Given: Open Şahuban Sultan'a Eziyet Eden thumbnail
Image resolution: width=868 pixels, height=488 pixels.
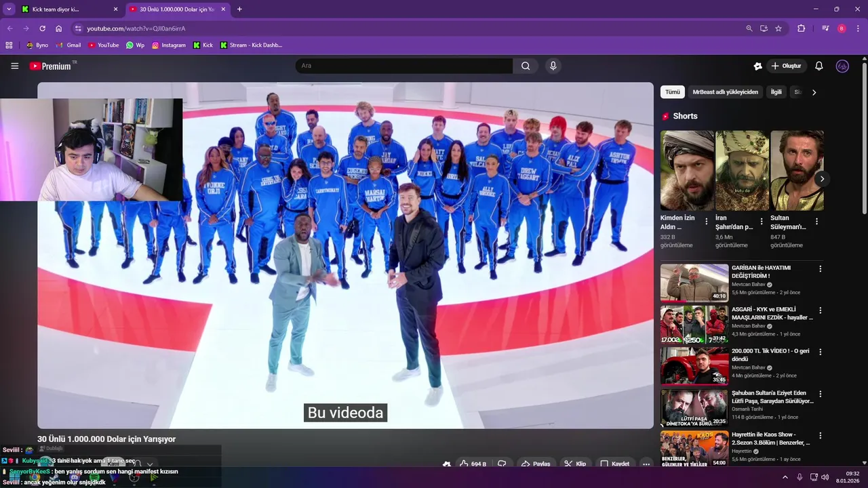Looking at the screenshot, I should (694, 408).
